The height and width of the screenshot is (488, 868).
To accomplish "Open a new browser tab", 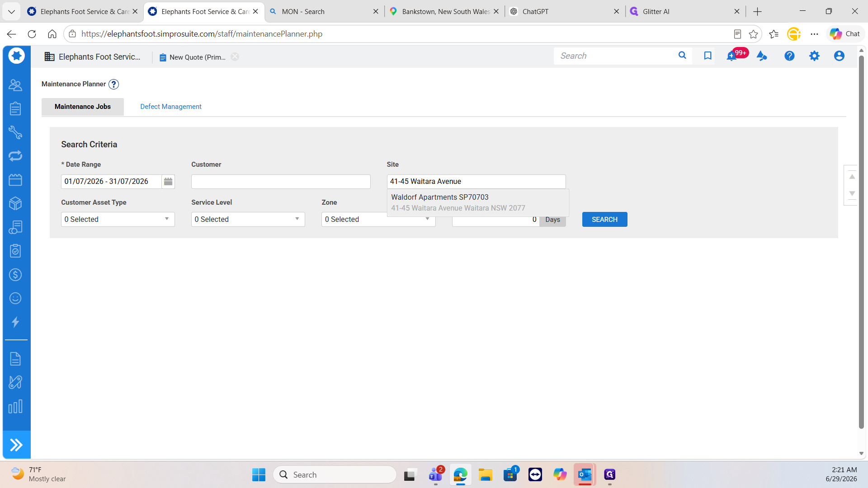I will pyautogui.click(x=758, y=12).
